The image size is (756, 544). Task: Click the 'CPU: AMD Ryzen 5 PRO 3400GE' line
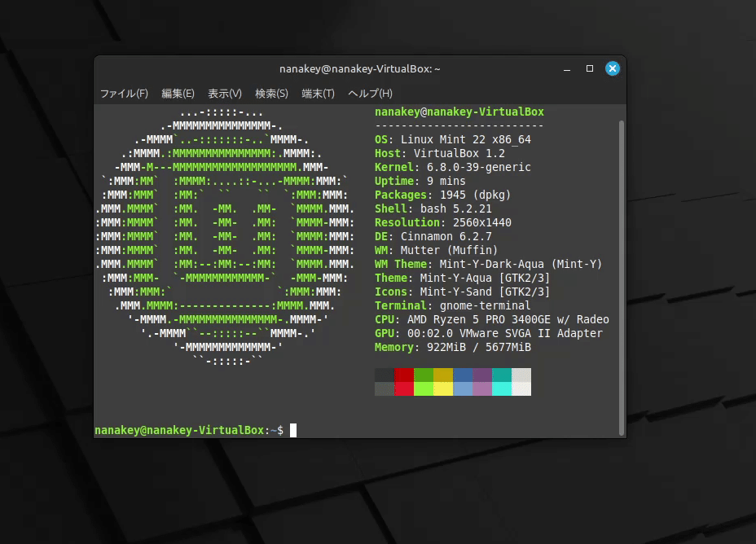point(492,319)
